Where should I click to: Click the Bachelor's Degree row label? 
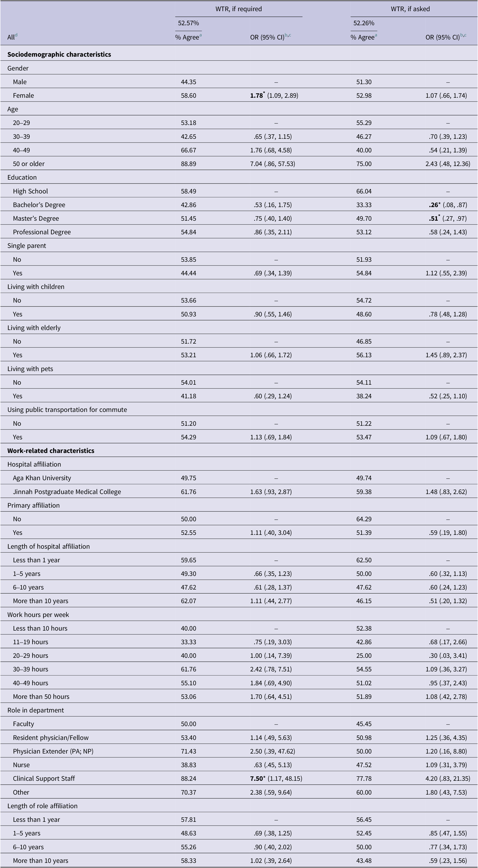click(39, 205)
